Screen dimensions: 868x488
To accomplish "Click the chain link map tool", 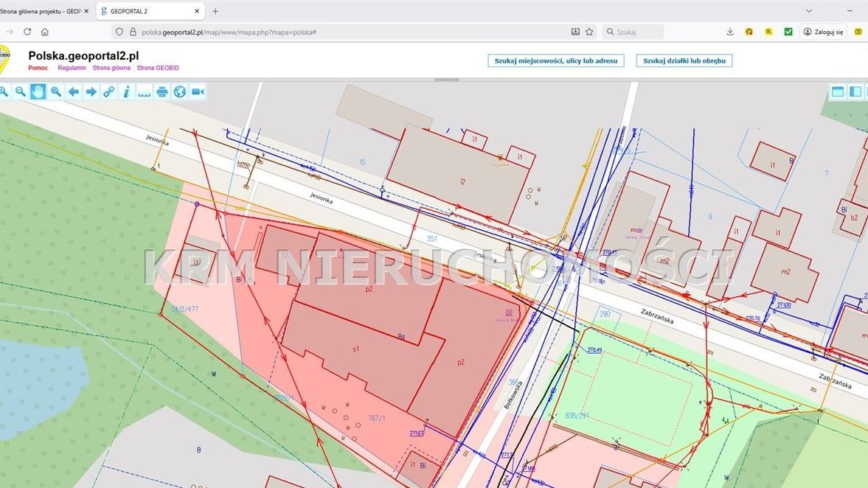I will [108, 91].
